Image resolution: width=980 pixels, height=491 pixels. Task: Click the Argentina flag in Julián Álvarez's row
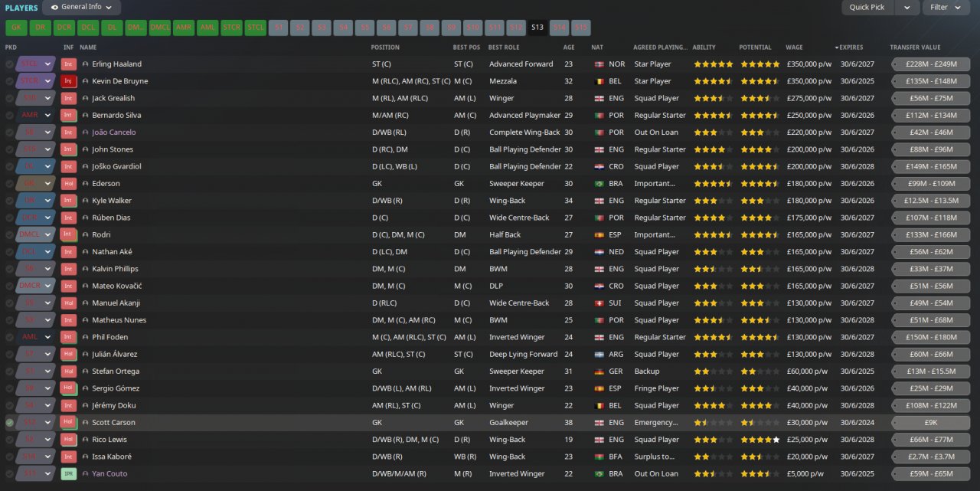599,355
